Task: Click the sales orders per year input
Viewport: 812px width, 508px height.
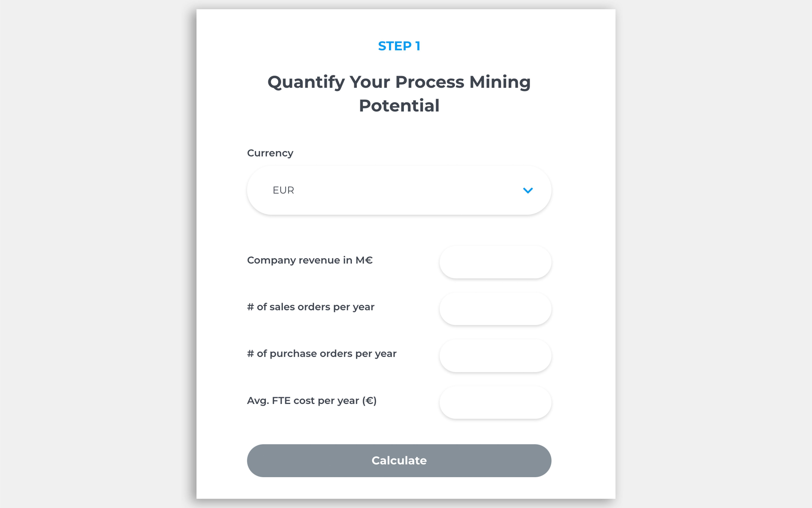Action: pos(495,309)
